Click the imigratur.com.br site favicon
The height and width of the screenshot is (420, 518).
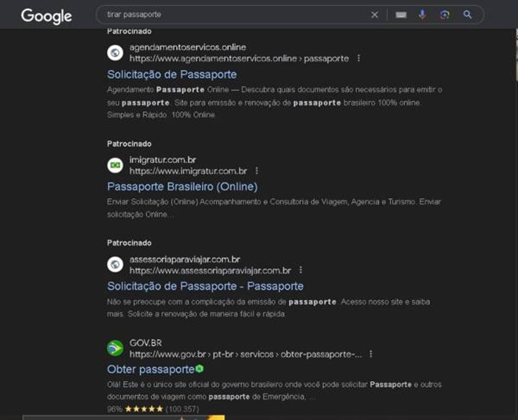point(115,165)
